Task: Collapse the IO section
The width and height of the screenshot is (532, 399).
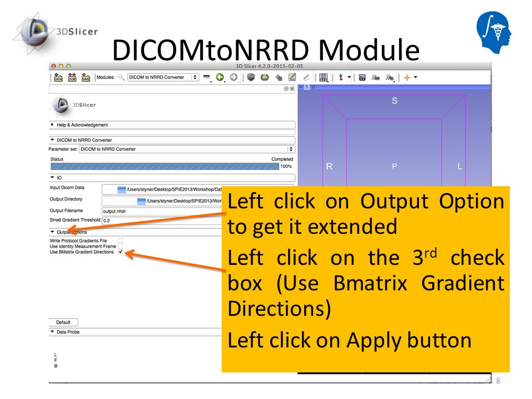Action: click(172, 177)
